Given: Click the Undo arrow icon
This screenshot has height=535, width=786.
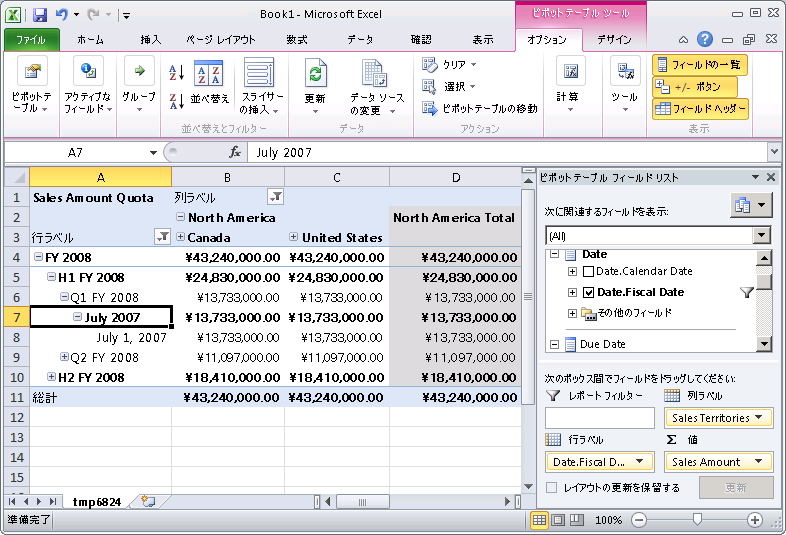Looking at the screenshot, I should (62, 15).
